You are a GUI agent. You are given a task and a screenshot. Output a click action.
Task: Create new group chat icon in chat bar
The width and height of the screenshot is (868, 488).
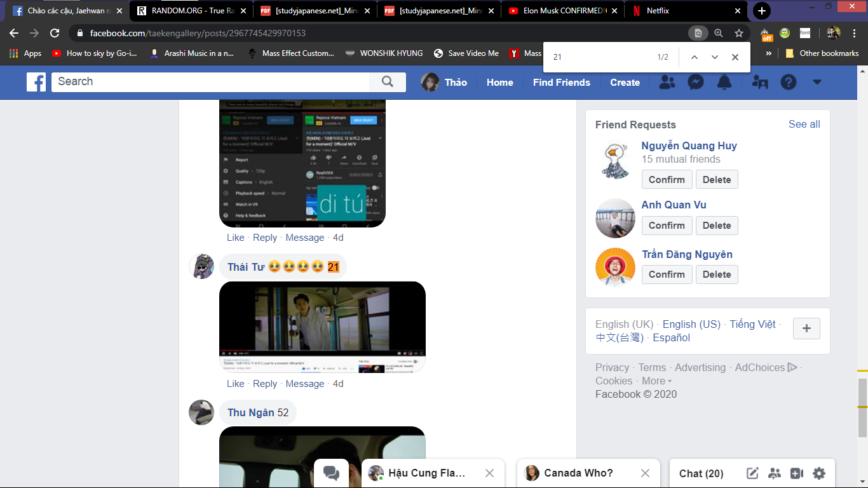pos(775,473)
